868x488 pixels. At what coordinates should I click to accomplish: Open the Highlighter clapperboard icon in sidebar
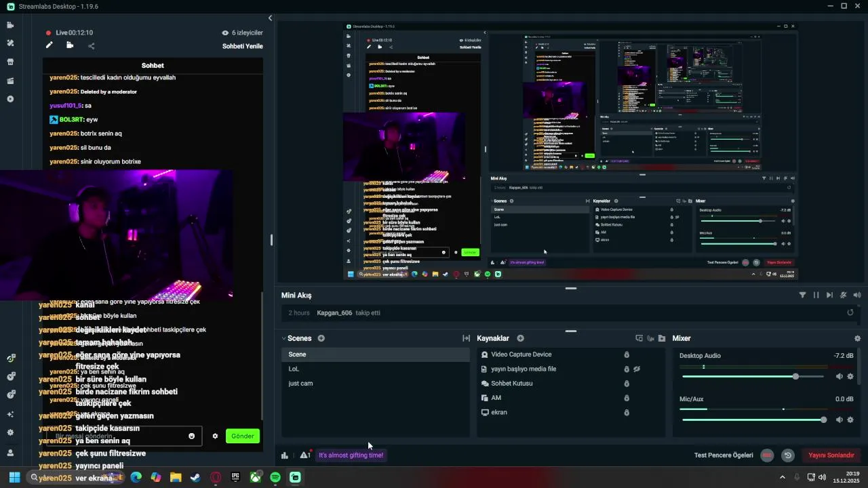(x=10, y=81)
